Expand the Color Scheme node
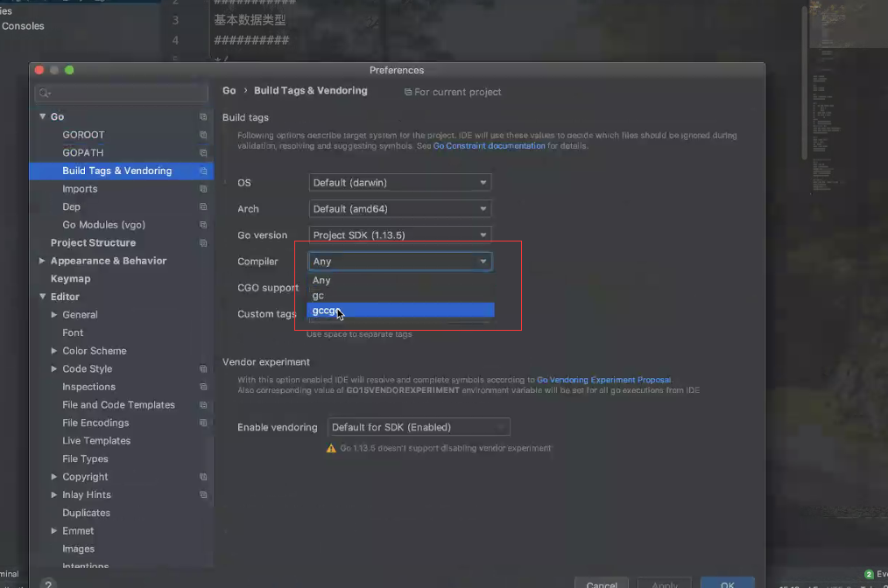888x588 pixels. point(53,351)
